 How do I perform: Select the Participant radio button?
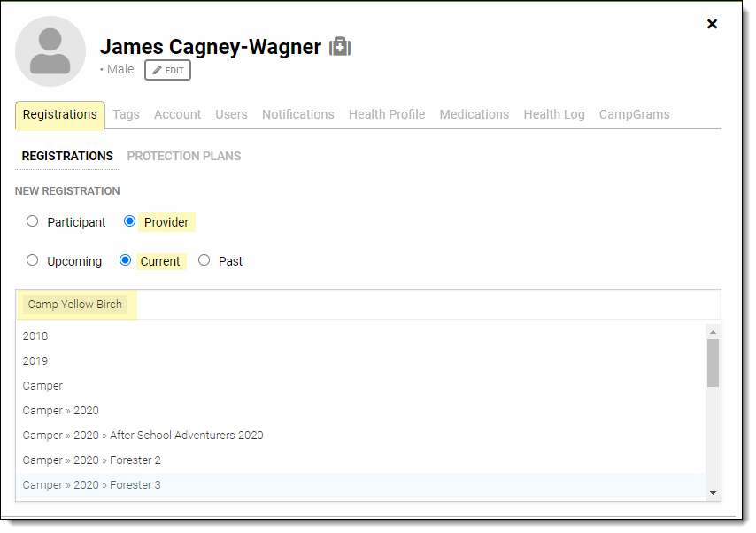[33, 221]
